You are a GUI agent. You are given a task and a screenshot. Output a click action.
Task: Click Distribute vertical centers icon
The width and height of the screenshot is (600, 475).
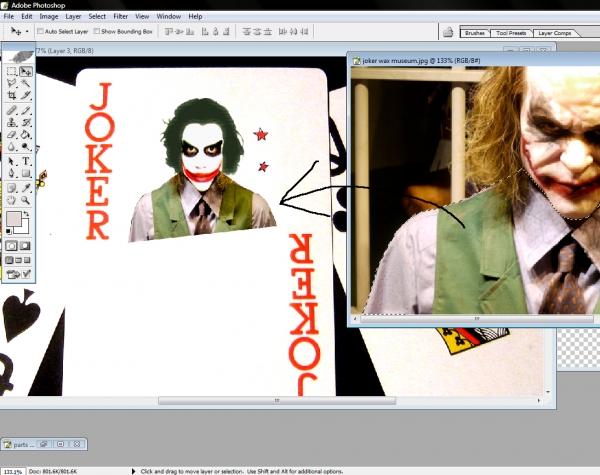(x=257, y=32)
